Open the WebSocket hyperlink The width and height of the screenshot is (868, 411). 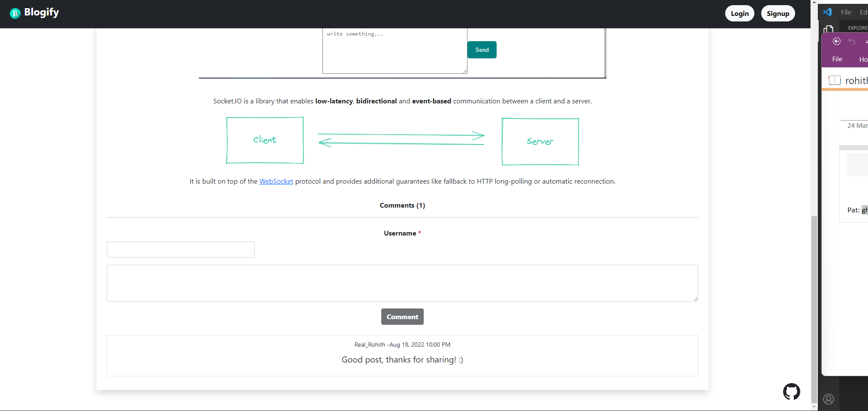click(276, 181)
